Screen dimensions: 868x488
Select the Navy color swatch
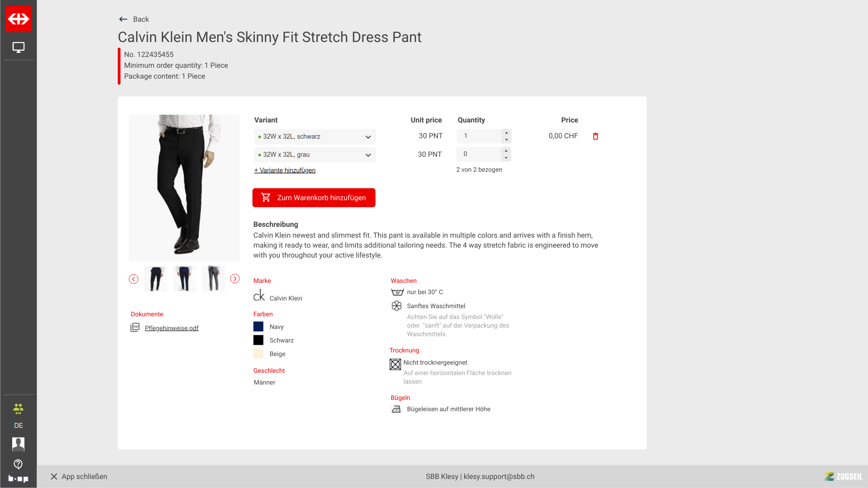[258, 327]
